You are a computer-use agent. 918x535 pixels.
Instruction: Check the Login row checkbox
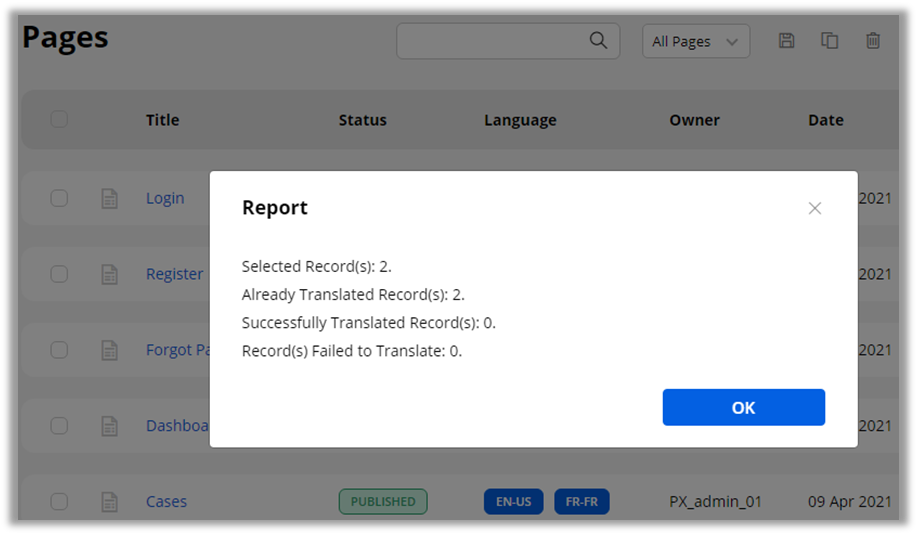point(59,198)
